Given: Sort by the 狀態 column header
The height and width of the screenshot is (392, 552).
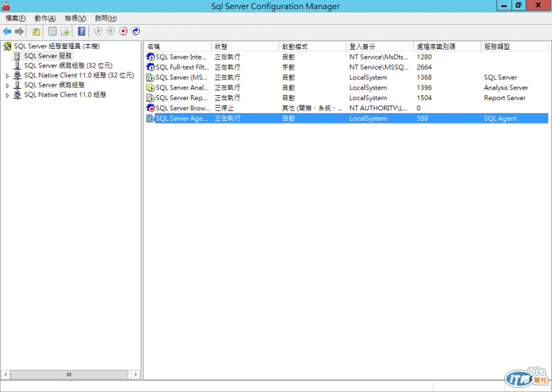Looking at the screenshot, I should [245, 46].
